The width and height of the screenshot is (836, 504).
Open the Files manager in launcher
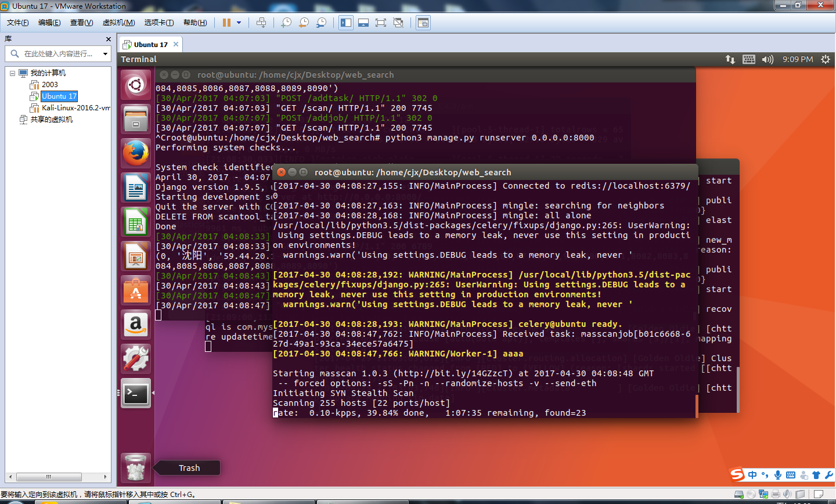click(136, 119)
